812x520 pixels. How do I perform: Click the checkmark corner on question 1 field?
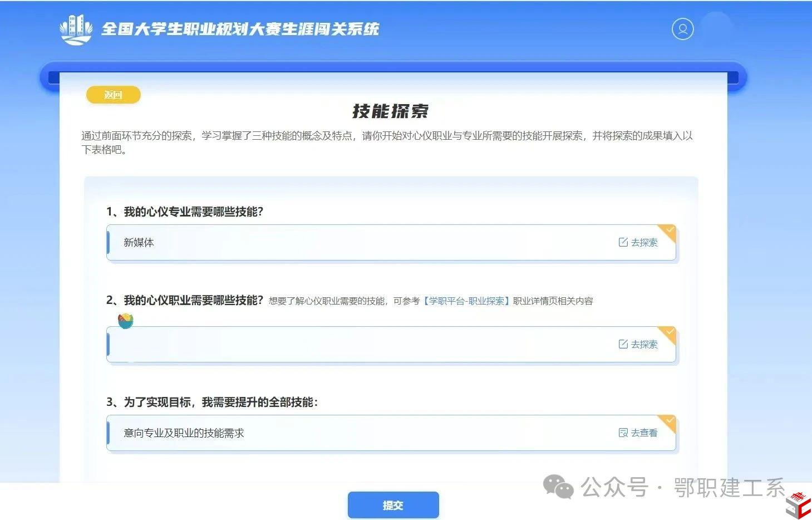coord(670,230)
